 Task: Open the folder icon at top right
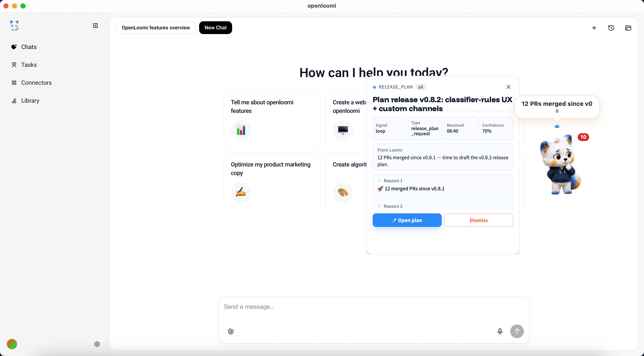click(x=628, y=28)
